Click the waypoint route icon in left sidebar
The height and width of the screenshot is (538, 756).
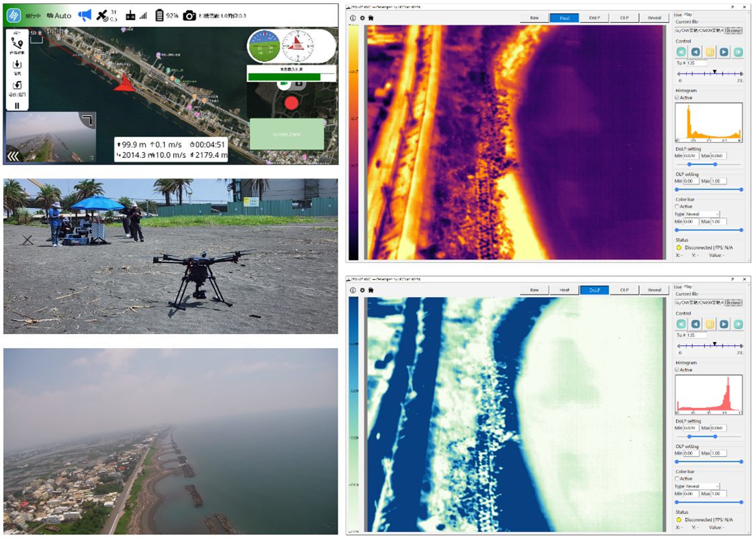pos(17,43)
